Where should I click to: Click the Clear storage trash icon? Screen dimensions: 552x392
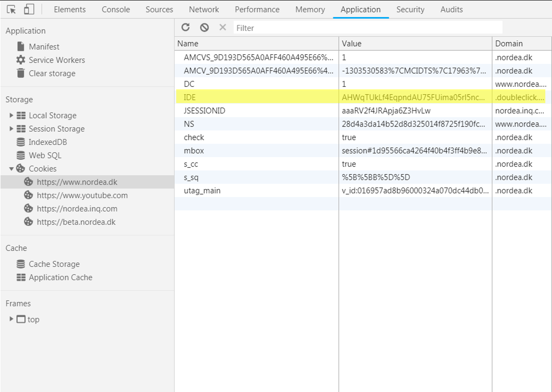pyautogui.click(x=20, y=73)
